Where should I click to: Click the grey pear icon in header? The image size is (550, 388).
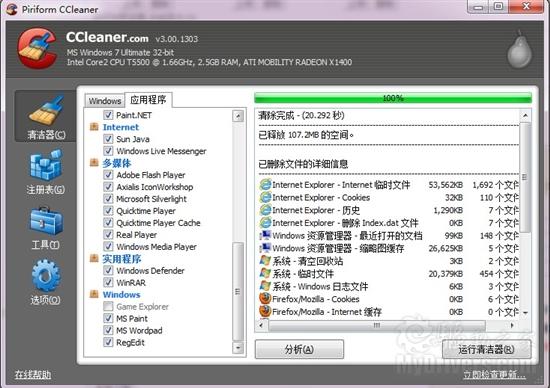519,49
